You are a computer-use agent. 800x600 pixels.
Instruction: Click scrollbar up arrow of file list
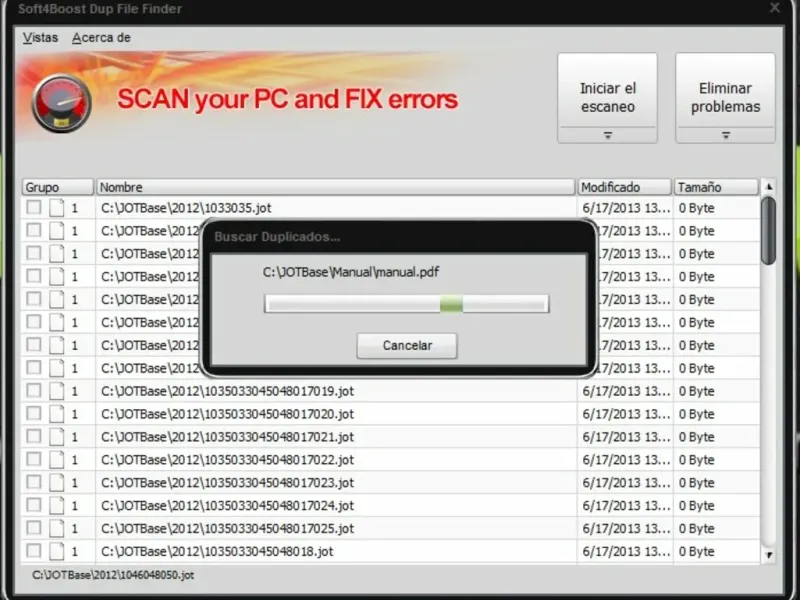point(769,187)
